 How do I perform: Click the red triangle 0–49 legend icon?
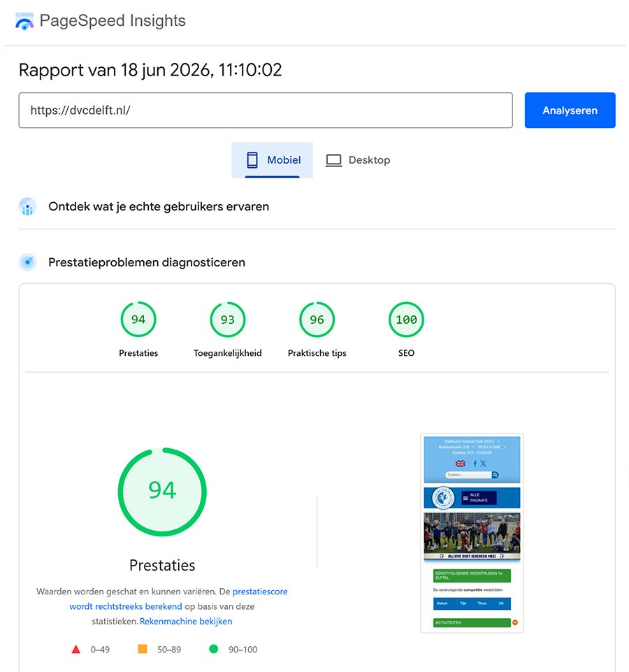click(76, 649)
